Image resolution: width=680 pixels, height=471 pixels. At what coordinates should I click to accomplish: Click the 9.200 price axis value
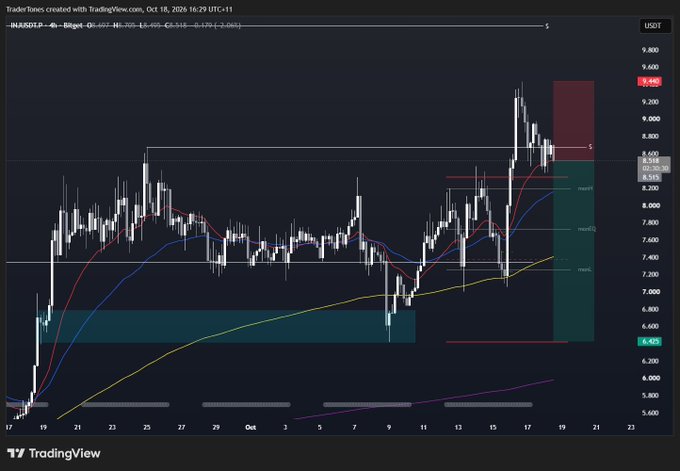point(650,102)
